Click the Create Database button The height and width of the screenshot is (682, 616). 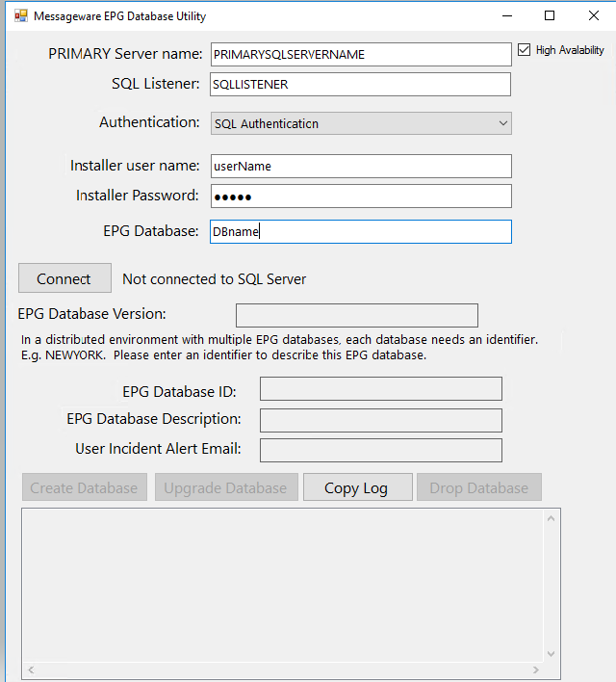pyautogui.click(x=85, y=487)
